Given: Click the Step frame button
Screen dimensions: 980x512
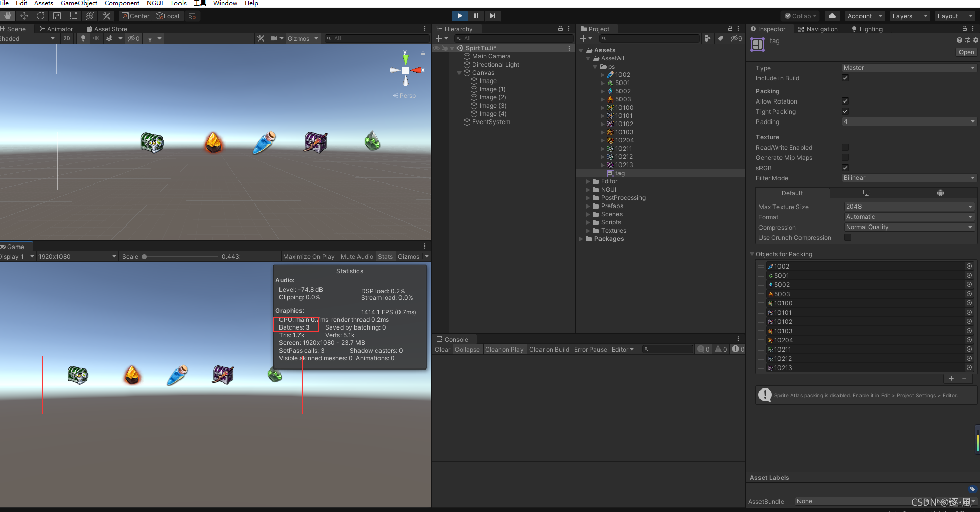Looking at the screenshot, I should [x=492, y=16].
